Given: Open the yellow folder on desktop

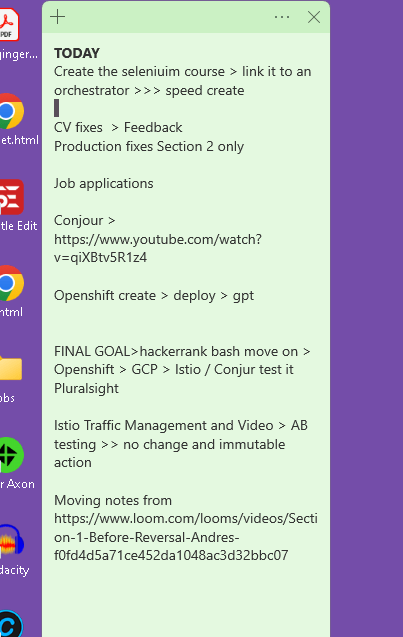Looking at the screenshot, I should click(11, 368).
